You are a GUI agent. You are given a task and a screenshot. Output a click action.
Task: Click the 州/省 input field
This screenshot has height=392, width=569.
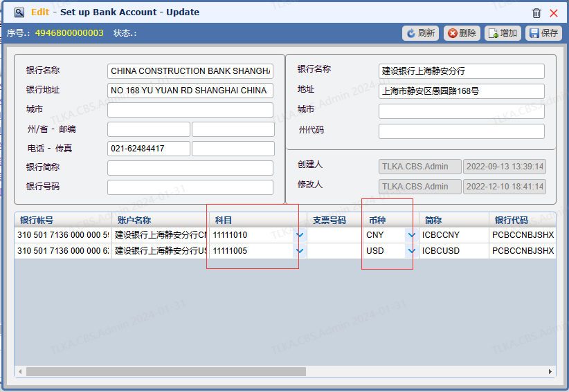(149, 129)
